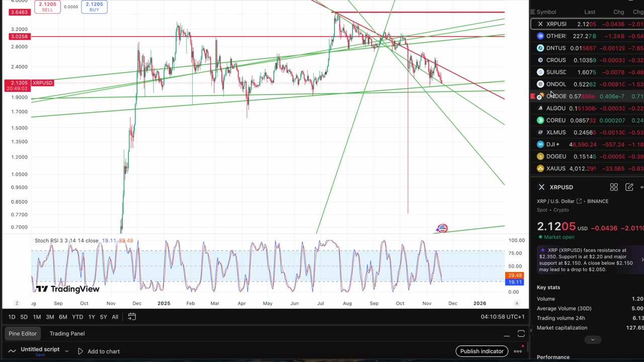This screenshot has height=362, width=644.
Task: Open the grid layout icon in details
Action: 614,187
